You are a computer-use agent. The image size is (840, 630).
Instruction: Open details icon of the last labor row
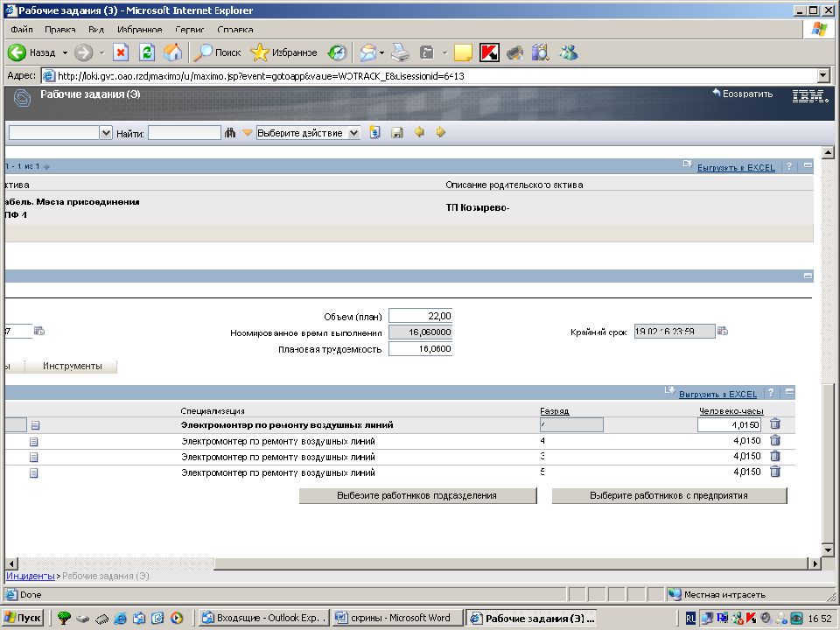34,473
